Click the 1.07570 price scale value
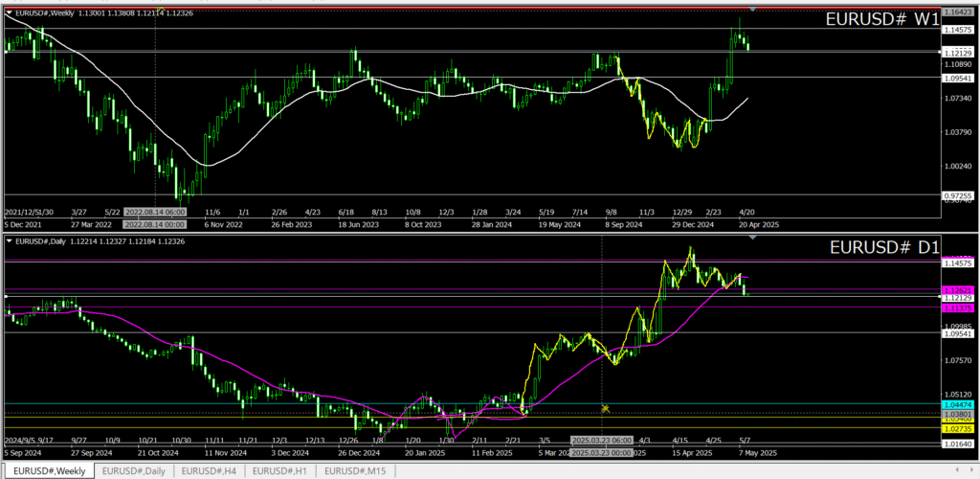 [x=957, y=360]
